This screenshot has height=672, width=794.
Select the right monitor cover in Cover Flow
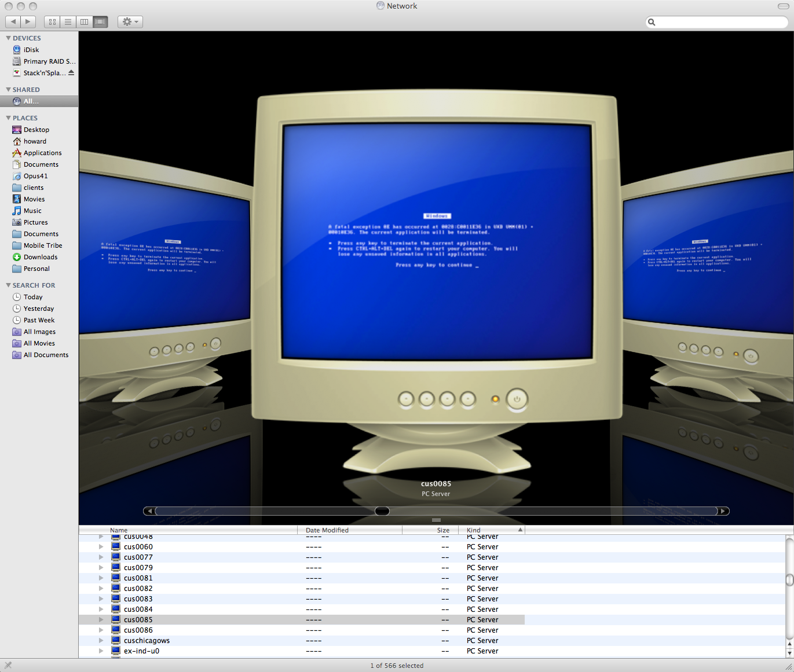tap(708, 278)
